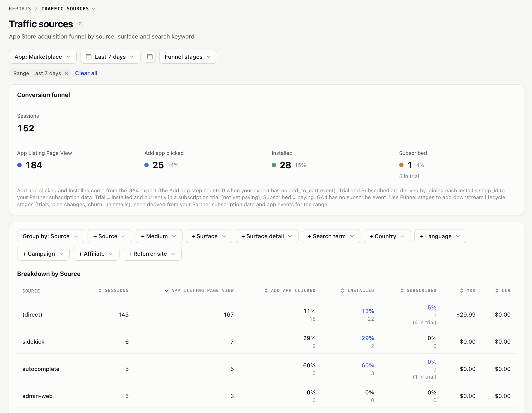Open 29% installed link for sidekick

(x=368, y=338)
